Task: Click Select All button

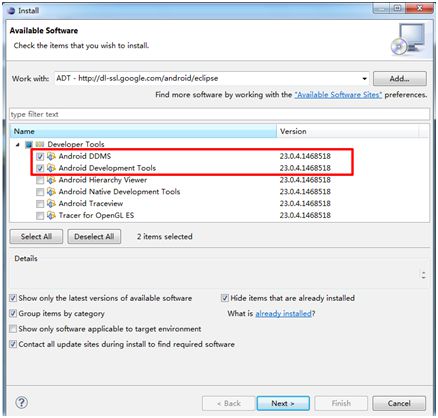Action: coord(36,237)
